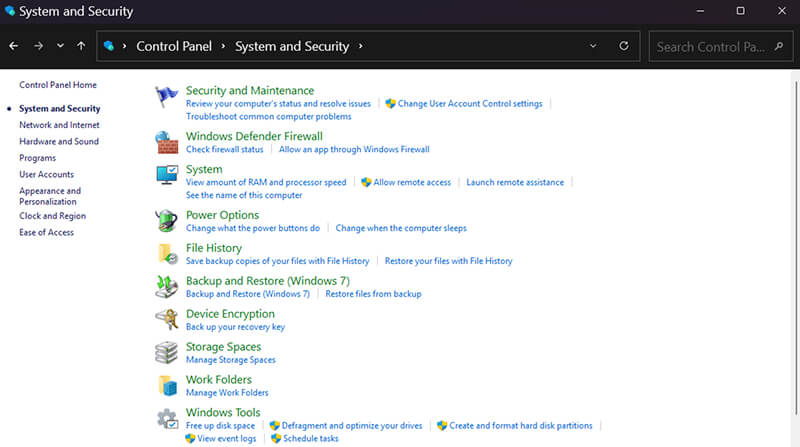Allow an app through Windows Firewall
This screenshot has width=800, height=447.
354,150
